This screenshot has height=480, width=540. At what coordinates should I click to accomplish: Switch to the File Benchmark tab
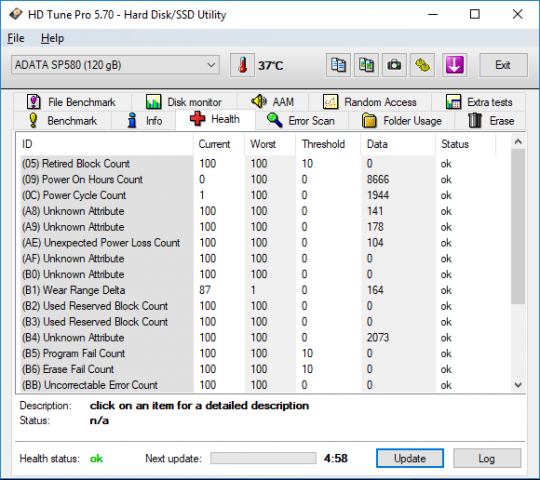tap(72, 102)
